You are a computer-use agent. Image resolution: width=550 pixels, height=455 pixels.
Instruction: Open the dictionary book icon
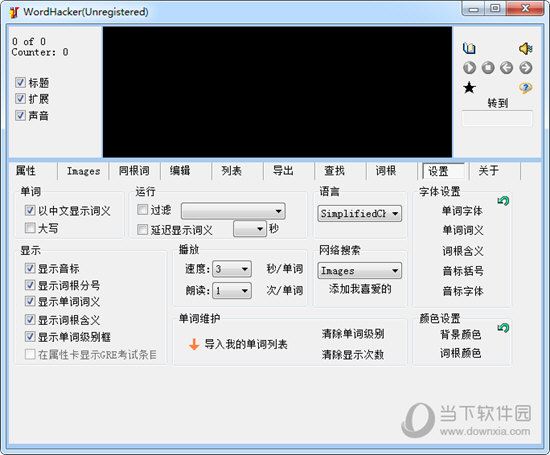[469, 48]
